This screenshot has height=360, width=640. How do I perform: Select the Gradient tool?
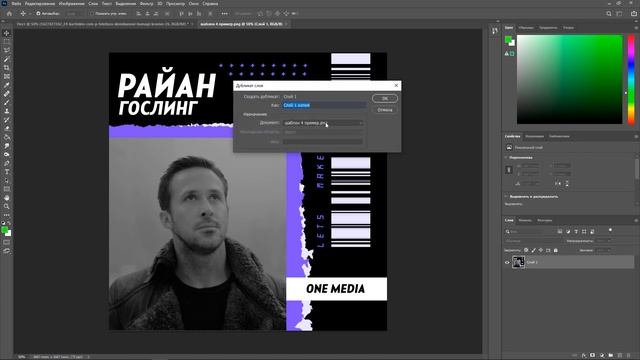pyautogui.click(x=7, y=137)
